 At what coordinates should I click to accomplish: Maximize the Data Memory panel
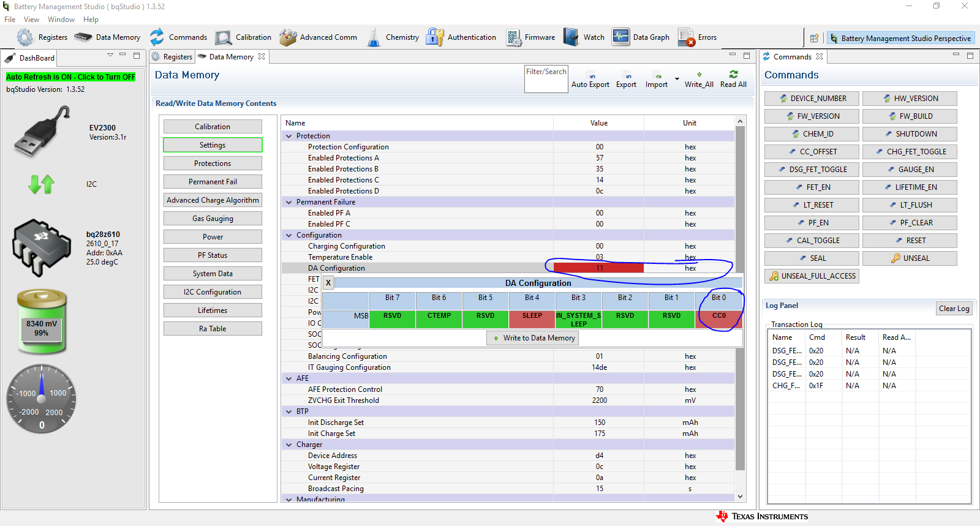(x=747, y=55)
